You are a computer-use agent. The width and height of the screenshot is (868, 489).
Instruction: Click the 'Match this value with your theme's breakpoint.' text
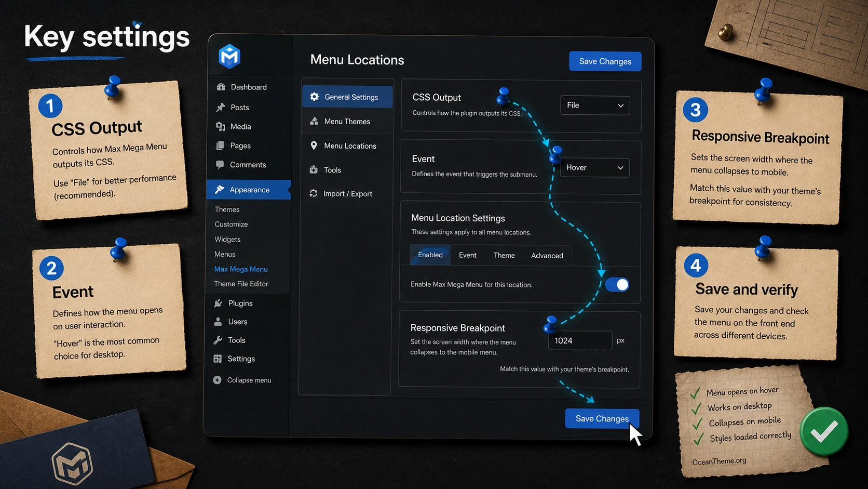(564, 369)
